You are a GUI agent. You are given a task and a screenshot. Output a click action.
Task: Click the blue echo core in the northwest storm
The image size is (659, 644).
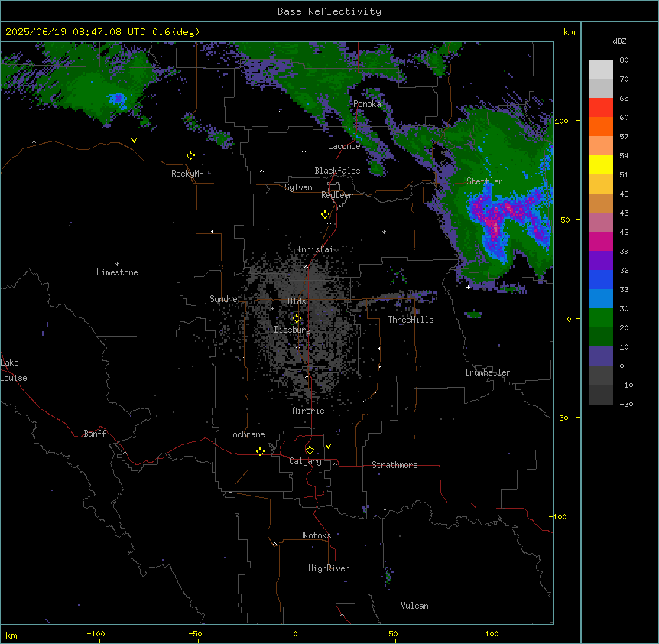point(117,99)
